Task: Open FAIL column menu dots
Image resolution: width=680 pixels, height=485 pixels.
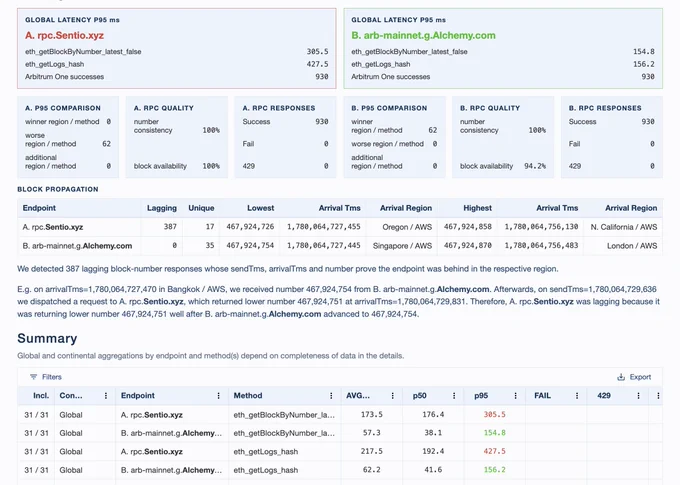Action: pos(577,396)
